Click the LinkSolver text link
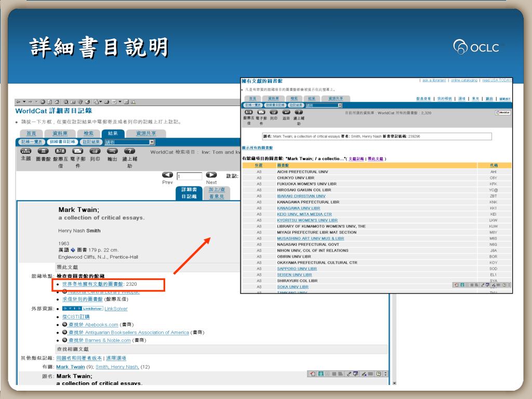The height and width of the screenshot is (399, 532). [x=116, y=309]
